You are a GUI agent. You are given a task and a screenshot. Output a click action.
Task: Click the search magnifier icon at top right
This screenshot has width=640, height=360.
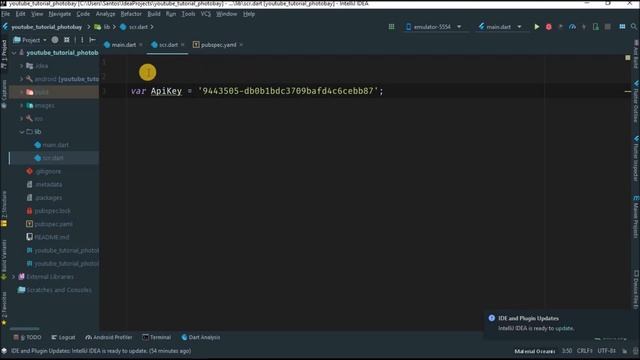coord(633,27)
